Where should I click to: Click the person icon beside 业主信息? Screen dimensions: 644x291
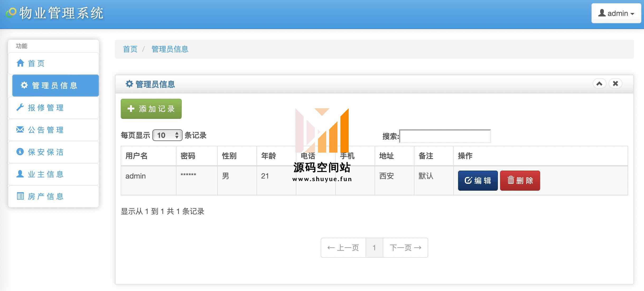(x=20, y=174)
